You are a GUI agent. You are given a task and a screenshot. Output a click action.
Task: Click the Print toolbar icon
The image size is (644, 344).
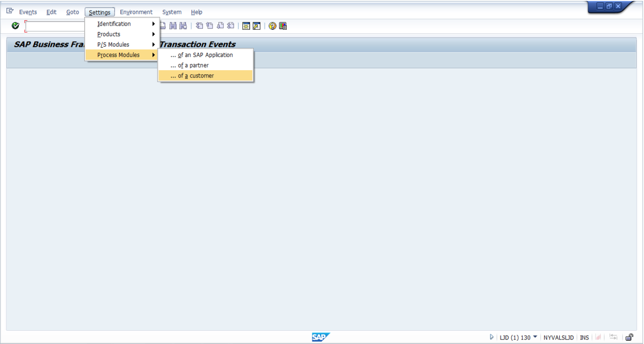pos(163,26)
